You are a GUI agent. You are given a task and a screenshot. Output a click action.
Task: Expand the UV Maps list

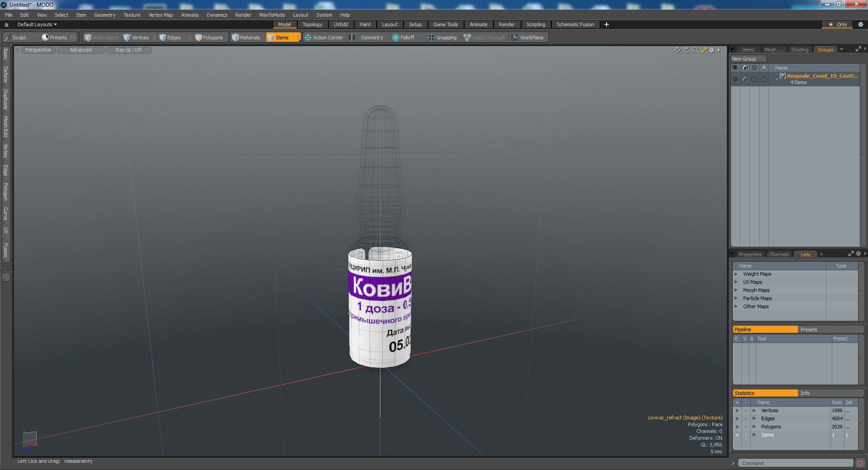pyautogui.click(x=736, y=282)
